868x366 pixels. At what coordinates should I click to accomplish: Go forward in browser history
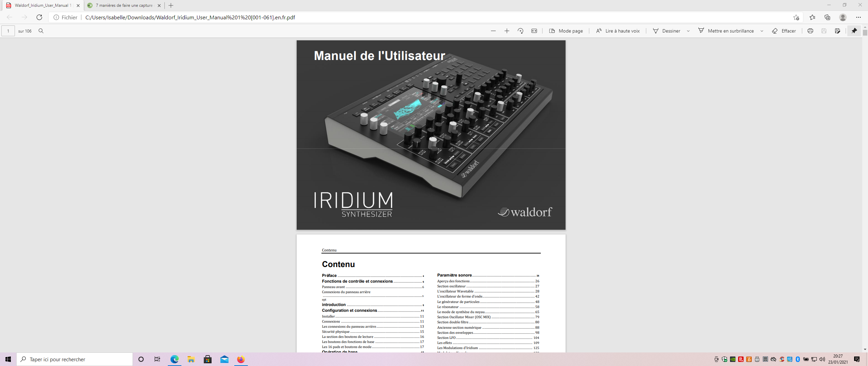(x=24, y=17)
